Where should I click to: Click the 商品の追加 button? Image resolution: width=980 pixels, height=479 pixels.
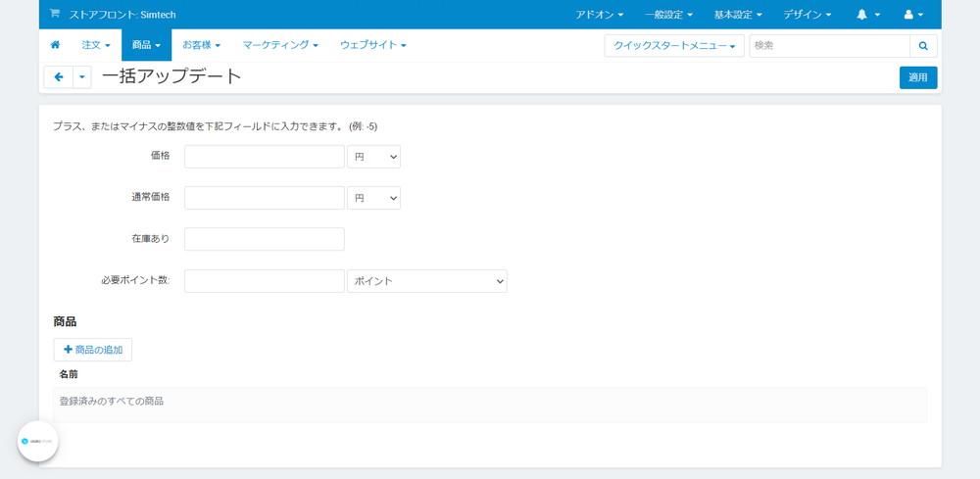[92, 350]
